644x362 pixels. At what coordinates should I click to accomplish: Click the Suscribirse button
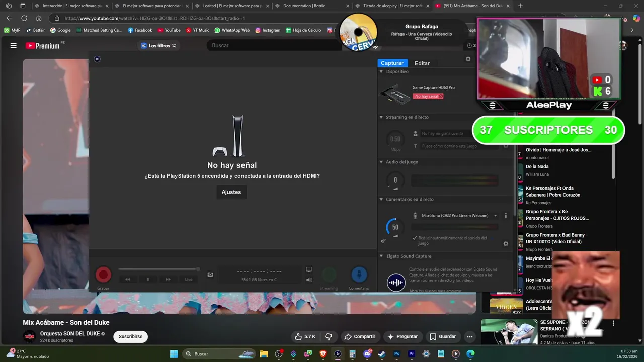click(x=131, y=337)
